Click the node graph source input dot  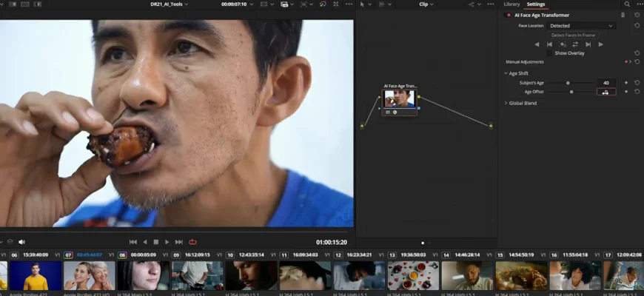click(x=362, y=126)
